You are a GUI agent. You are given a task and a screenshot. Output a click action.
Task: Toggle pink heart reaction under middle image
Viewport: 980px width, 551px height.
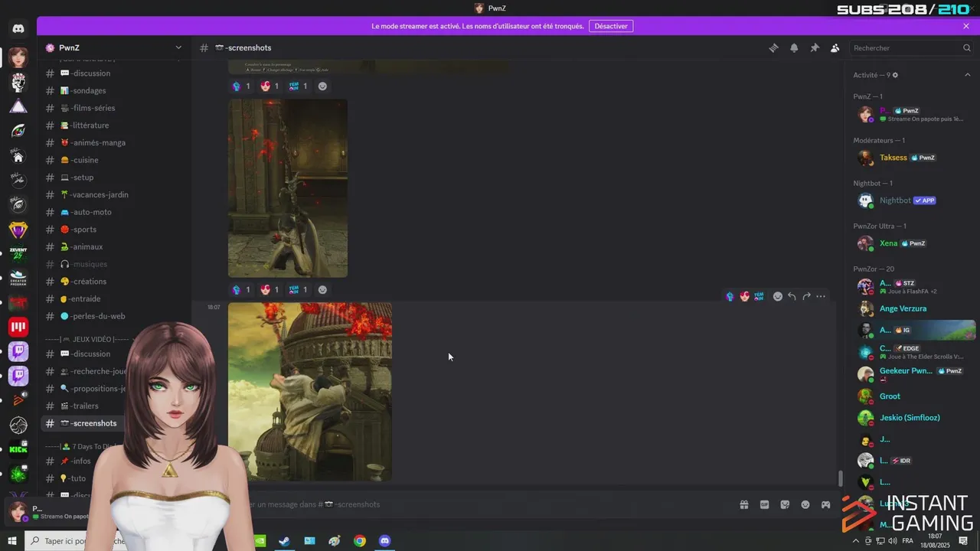point(270,290)
